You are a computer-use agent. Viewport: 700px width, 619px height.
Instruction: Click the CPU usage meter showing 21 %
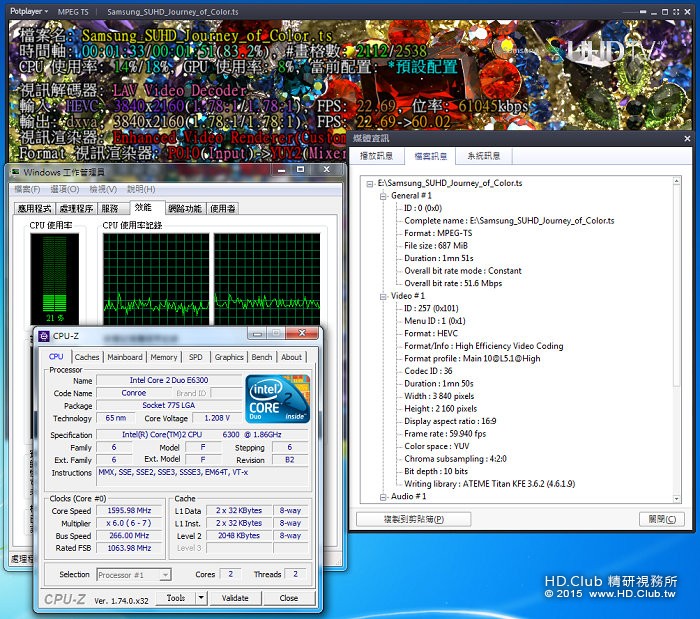pos(54,279)
